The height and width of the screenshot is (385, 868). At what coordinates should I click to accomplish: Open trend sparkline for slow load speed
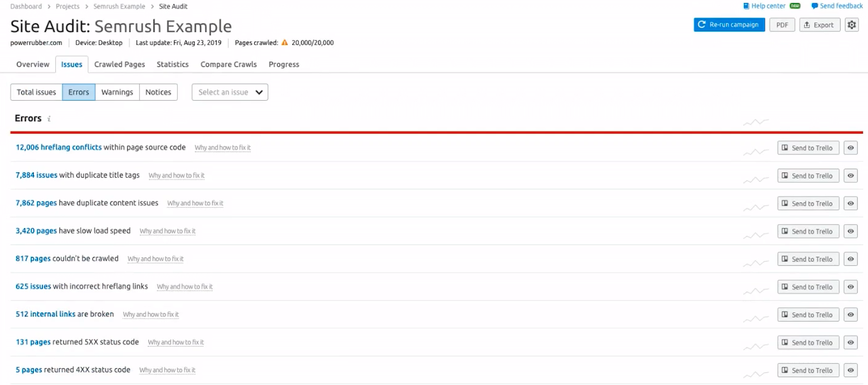756,235
